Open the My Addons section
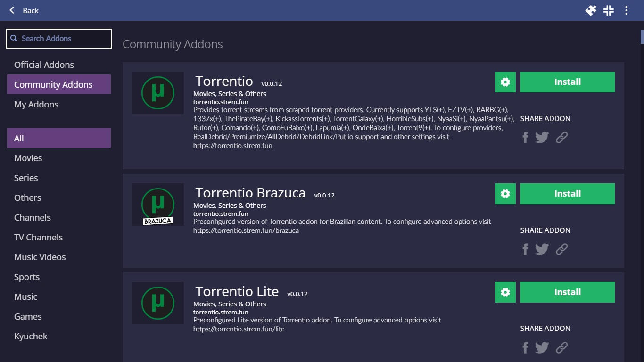The width and height of the screenshot is (644, 362). coord(36,104)
